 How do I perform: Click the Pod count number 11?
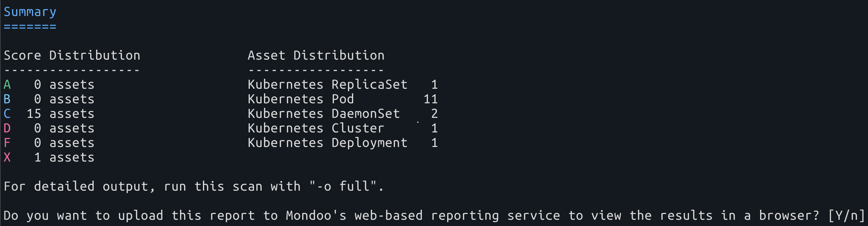pos(431,99)
